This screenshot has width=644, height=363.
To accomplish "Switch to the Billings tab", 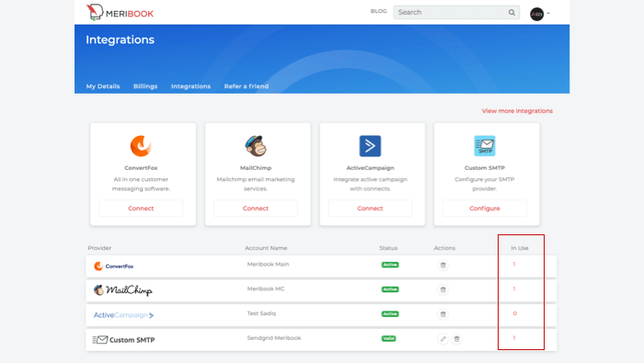I will point(145,86).
